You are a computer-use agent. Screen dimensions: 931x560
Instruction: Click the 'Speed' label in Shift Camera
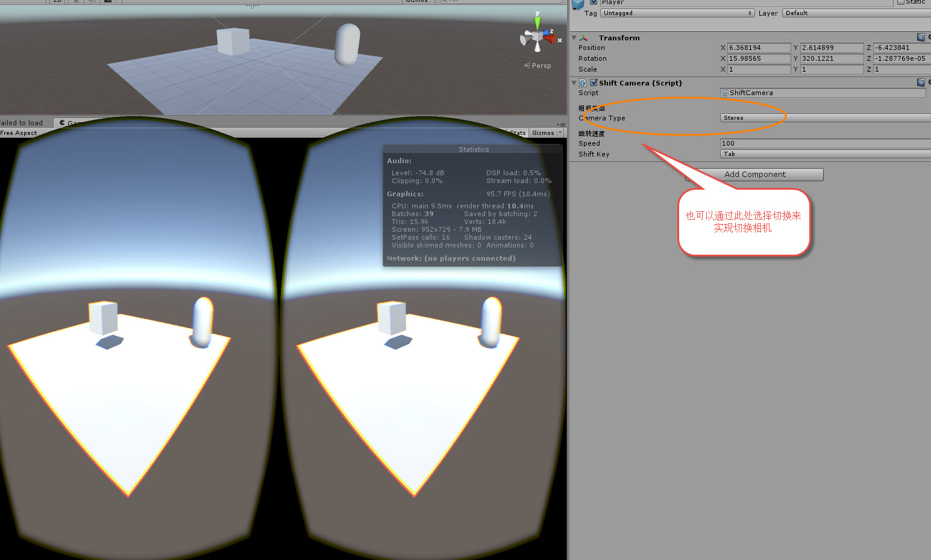coord(589,143)
